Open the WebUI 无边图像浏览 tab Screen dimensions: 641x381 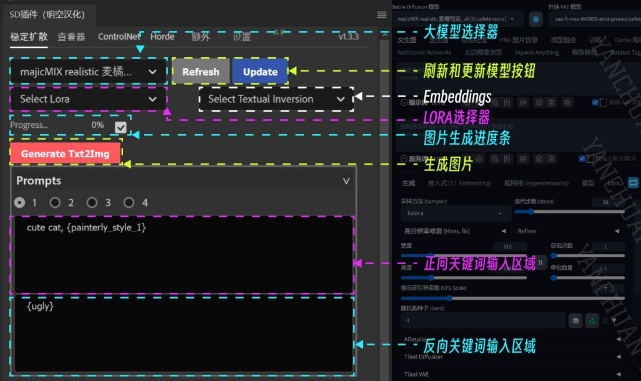tap(483, 52)
